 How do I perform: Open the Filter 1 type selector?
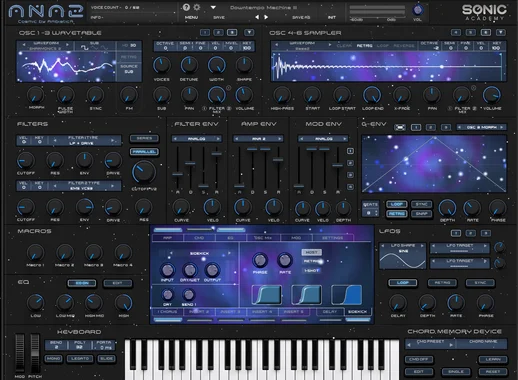(83, 140)
